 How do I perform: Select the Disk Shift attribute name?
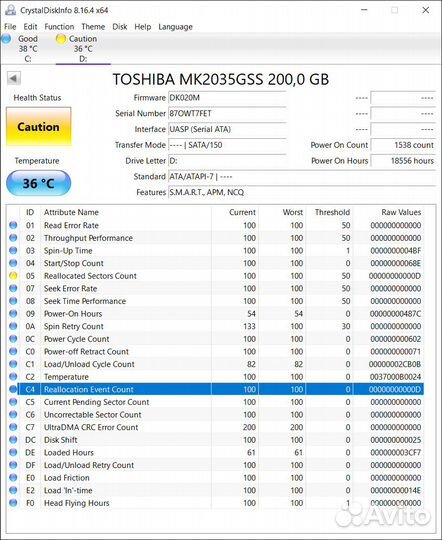click(x=61, y=440)
